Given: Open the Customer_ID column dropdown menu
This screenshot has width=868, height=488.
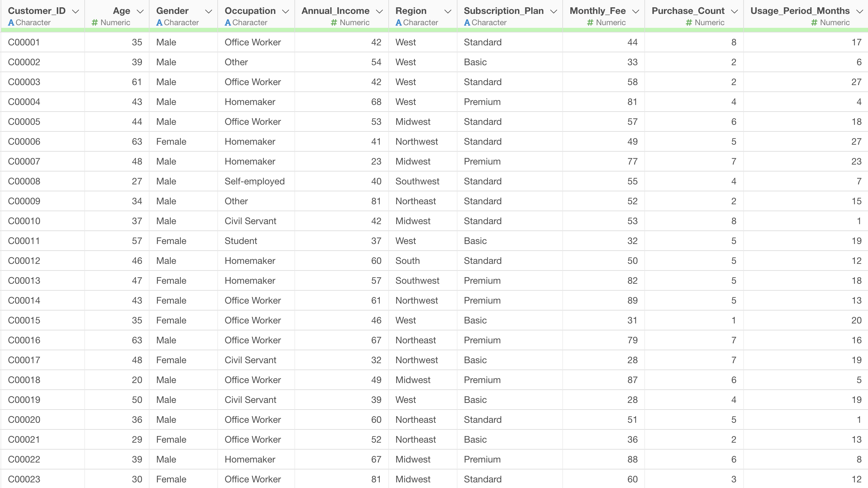Looking at the screenshot, I should click(76, 12).
